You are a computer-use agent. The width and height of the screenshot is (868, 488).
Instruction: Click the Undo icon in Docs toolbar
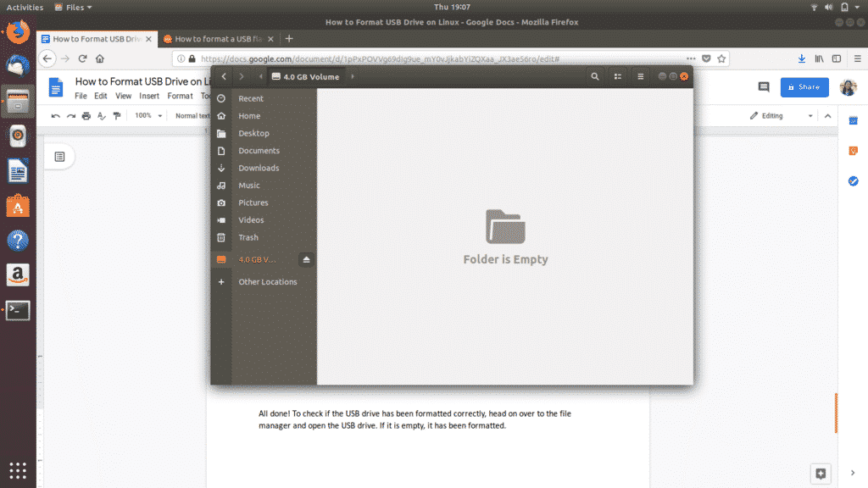pos(55,115)
